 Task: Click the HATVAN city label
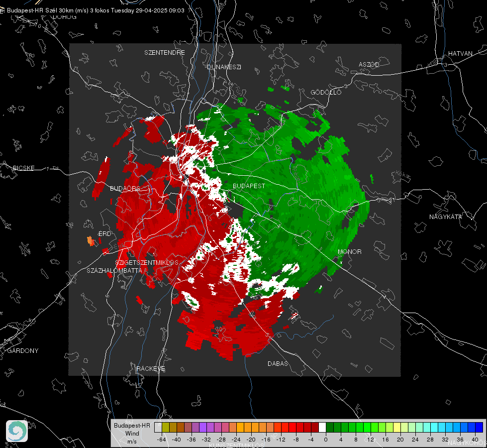pos(460,54)
